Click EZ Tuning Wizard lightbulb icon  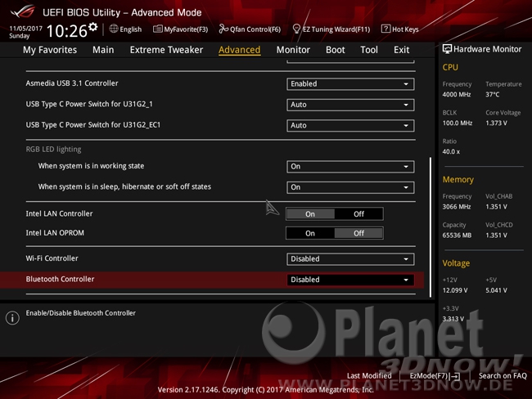coord(296,29)
